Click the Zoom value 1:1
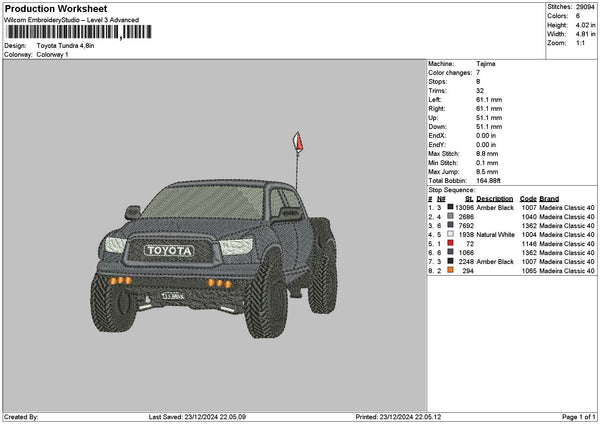Image resolution: width=600 pixels, height=424 pixels. click(x=580, y=43)
